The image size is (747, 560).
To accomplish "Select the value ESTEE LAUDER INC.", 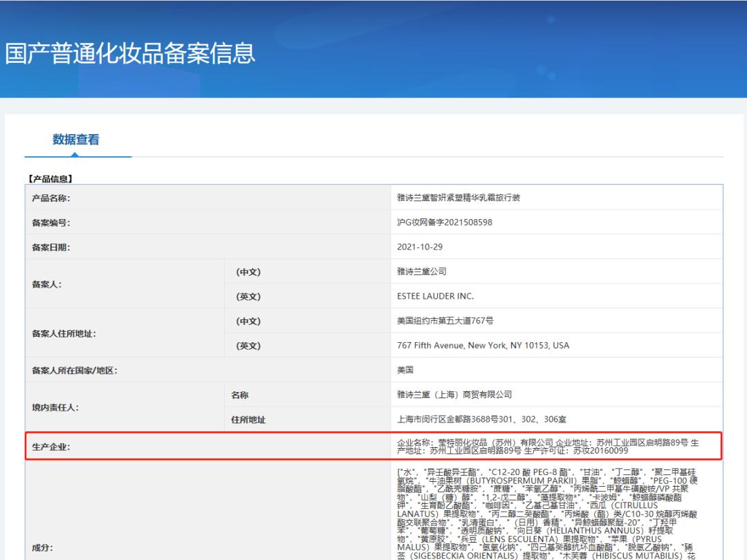I will pos(436,296).
